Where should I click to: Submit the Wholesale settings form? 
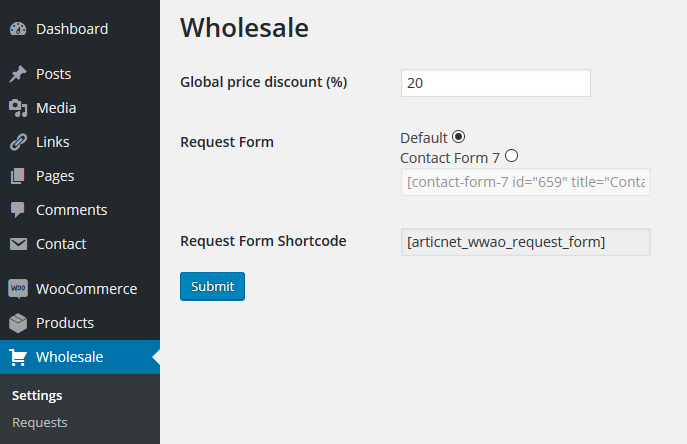click(x=212, y=287)
